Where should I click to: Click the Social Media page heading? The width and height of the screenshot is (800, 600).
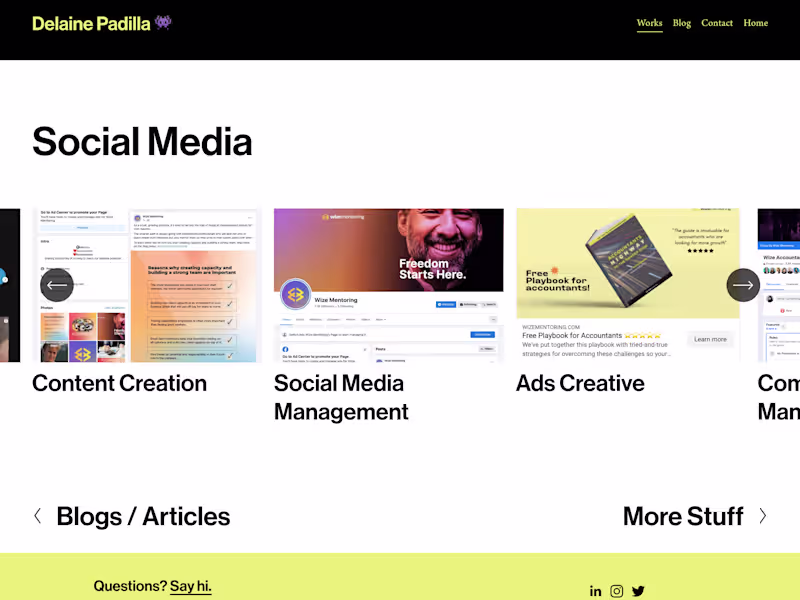(142, 142)
